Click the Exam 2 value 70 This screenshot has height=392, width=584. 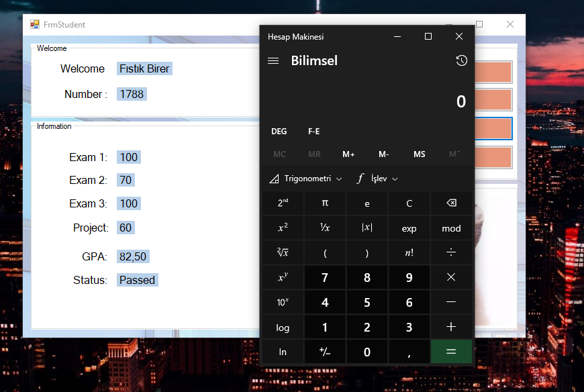pos(126,180)
